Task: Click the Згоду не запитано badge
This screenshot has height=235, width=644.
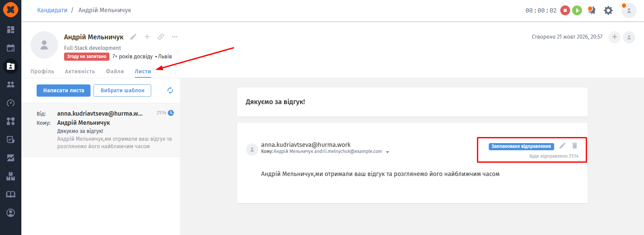Action: click(x=87, y=57)
